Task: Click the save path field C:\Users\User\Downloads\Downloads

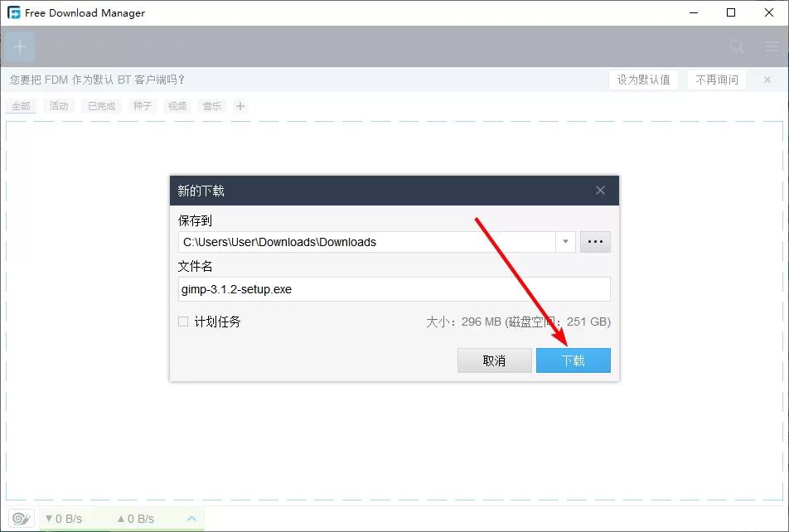Action: point(367,242)
